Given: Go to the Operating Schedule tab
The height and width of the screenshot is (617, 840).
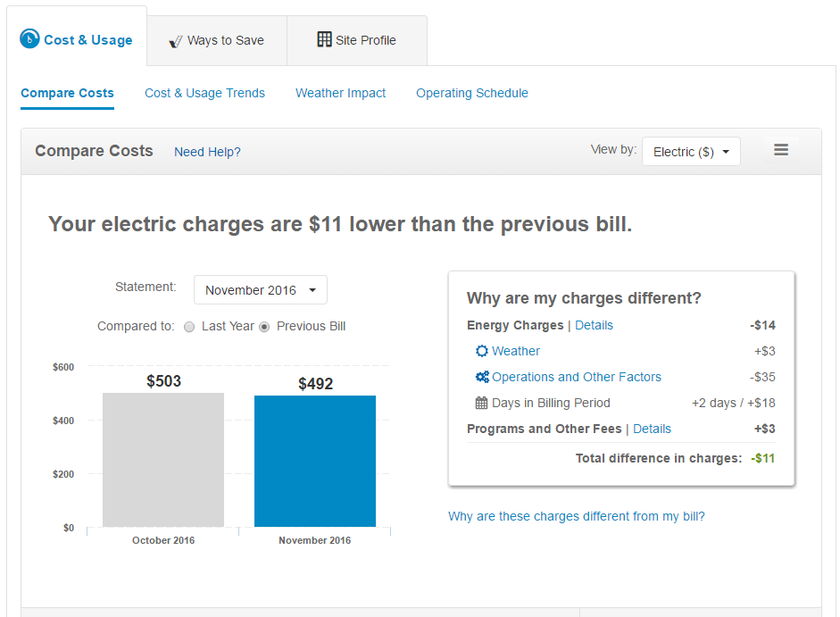Looking at the screenshot, I should pos(471,93).
